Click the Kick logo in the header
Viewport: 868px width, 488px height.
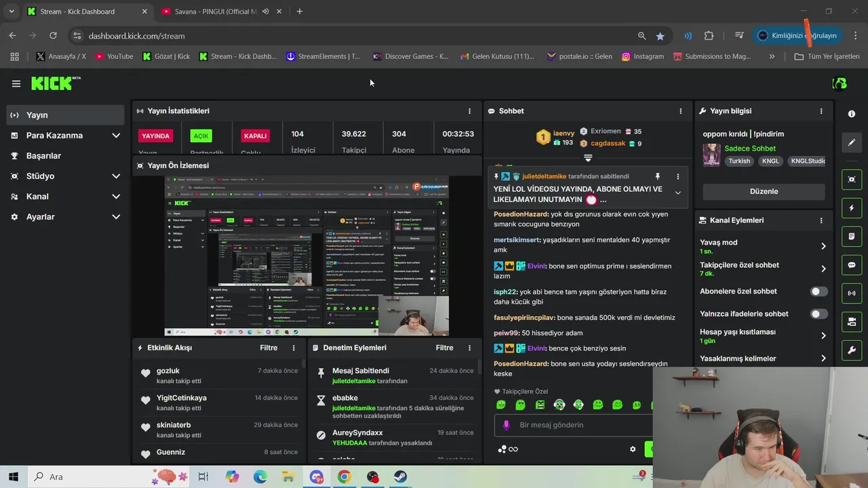point(56,83)
